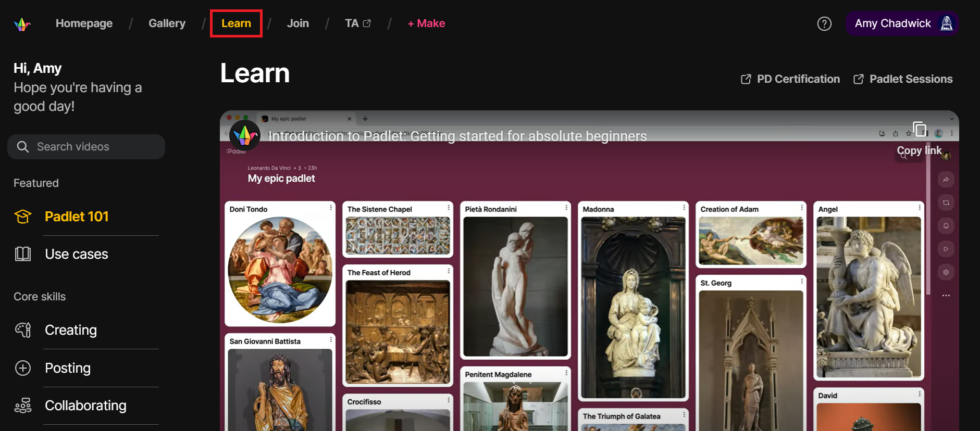Viewport: 980px width, 431px height.
Task: Open the three-dot menu on Pietà Rondanini card
Action: coord(566,208)
